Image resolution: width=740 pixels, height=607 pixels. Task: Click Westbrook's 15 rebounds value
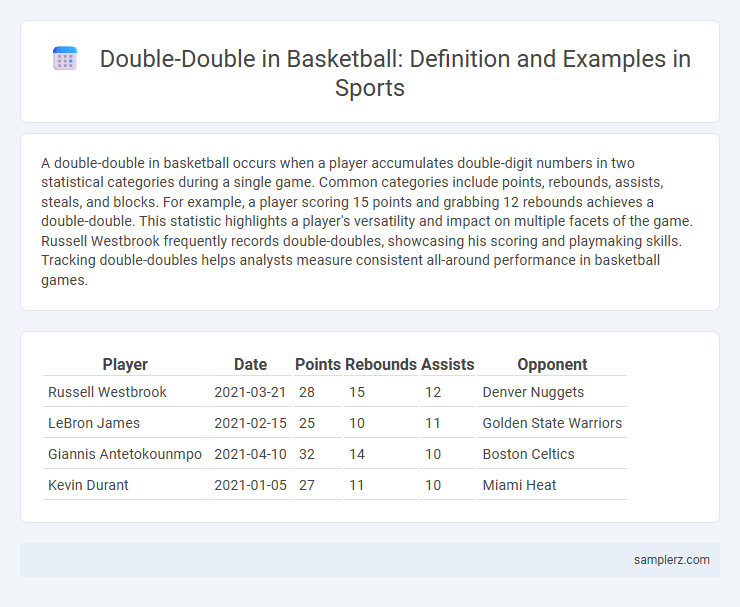coord(357,392)
